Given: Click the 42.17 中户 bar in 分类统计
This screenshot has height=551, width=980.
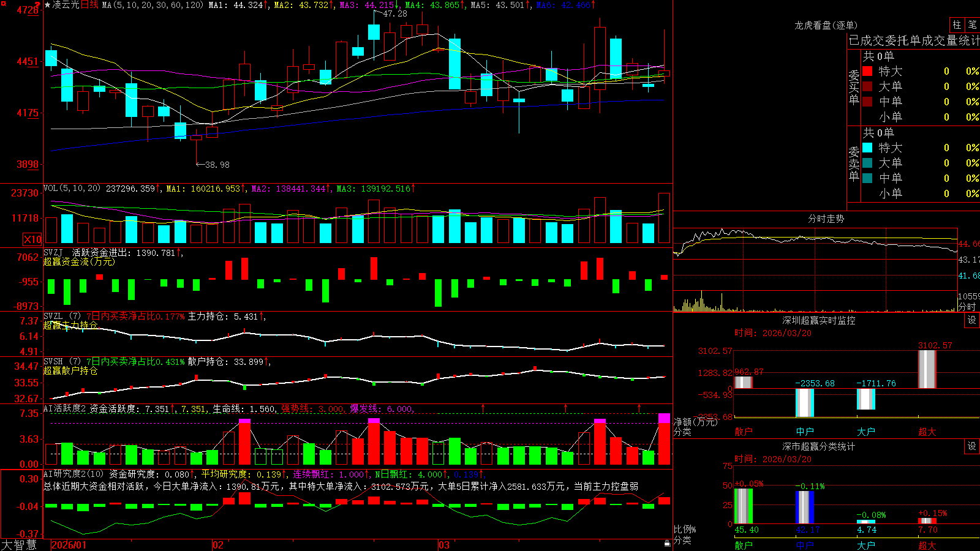Looking at the screenshot, I should tap(805, 508).
